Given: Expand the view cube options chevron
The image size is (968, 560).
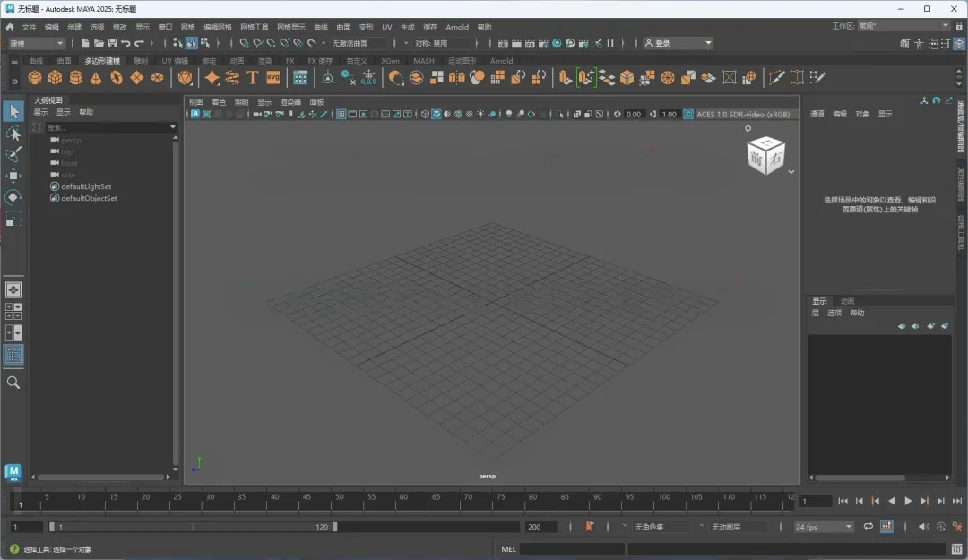Looking at the screenshot, I should tap(791, 172).
